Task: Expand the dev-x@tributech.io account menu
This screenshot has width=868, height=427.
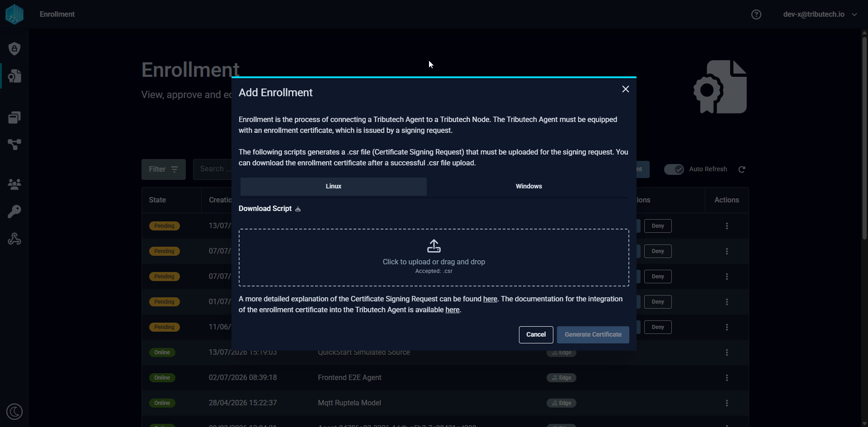Action: [820, 14]
